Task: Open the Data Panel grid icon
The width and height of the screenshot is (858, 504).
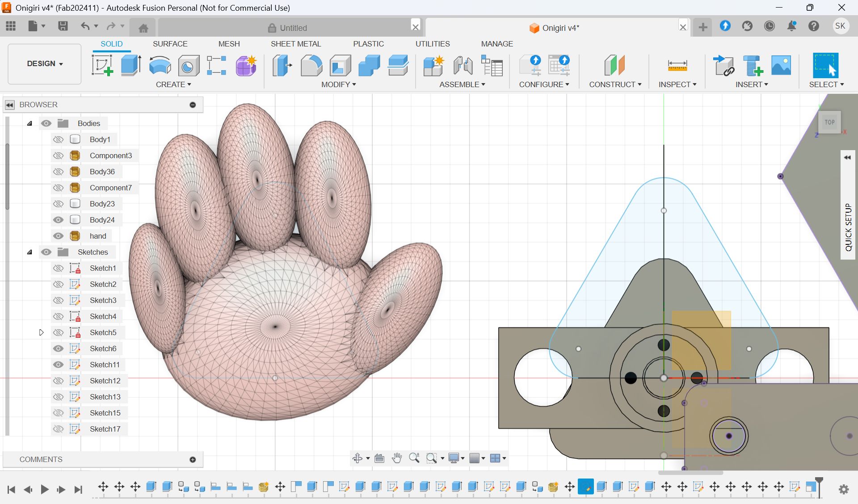Action: [x=11, y=26]
